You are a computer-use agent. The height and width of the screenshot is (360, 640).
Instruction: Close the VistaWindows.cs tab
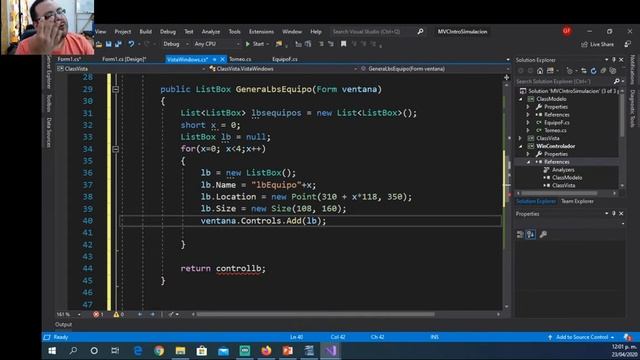(222, 60)
